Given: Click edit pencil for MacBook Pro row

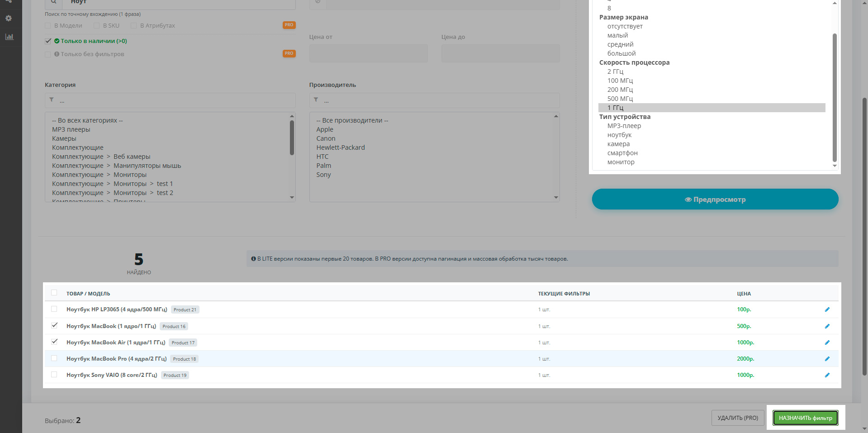Looking at the screenshot, I should click(x=827, y=359).
